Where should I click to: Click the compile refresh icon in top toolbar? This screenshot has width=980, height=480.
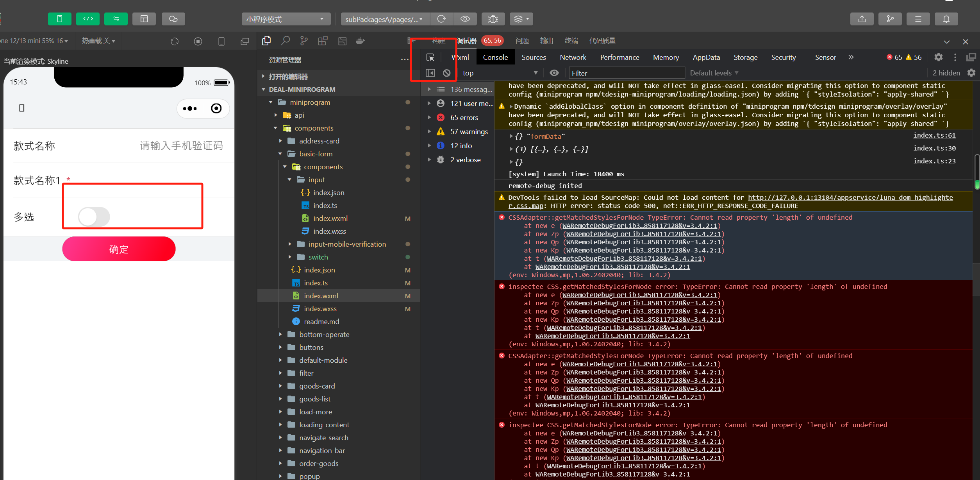tap(441, 19)
